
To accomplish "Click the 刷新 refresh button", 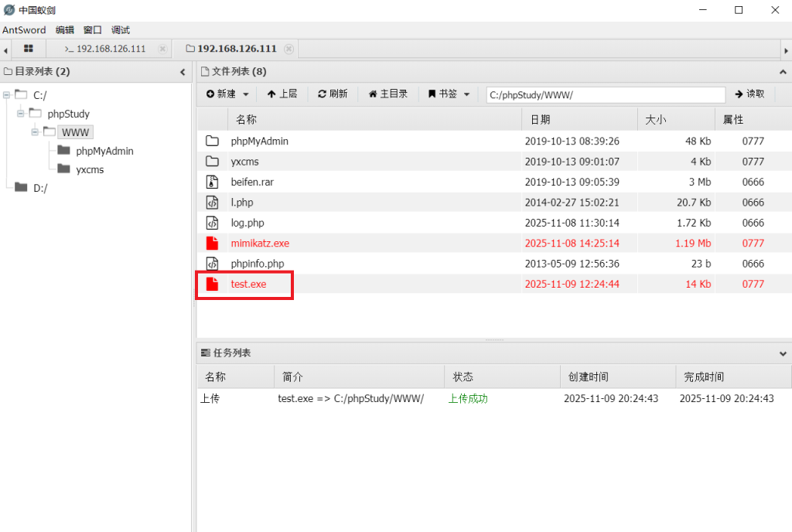I will coord(333,94).
